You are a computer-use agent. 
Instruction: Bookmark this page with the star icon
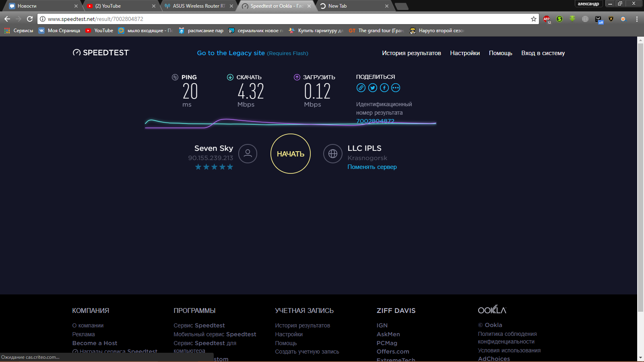pyautogui.click(x=534, y=19)
